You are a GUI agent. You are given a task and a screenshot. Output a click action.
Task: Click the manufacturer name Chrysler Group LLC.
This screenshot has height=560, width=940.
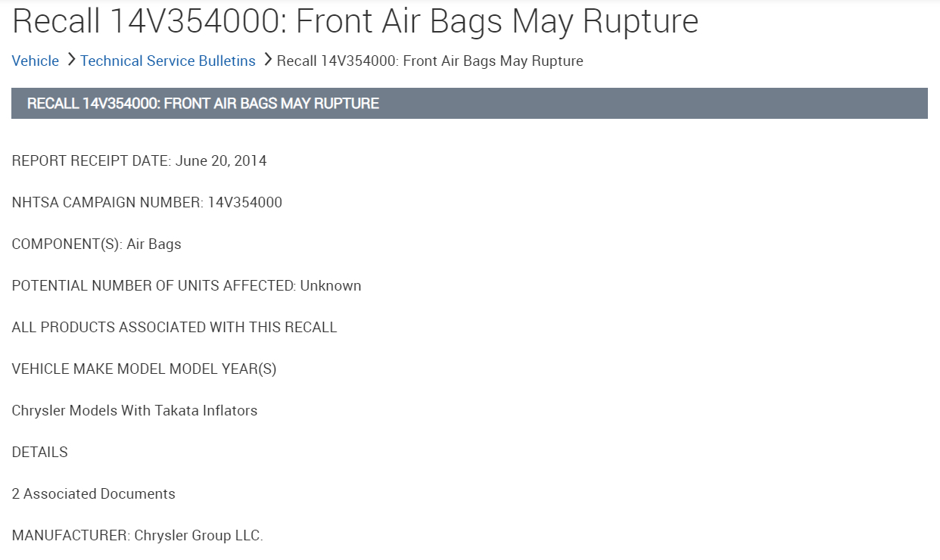coord(198,536)
